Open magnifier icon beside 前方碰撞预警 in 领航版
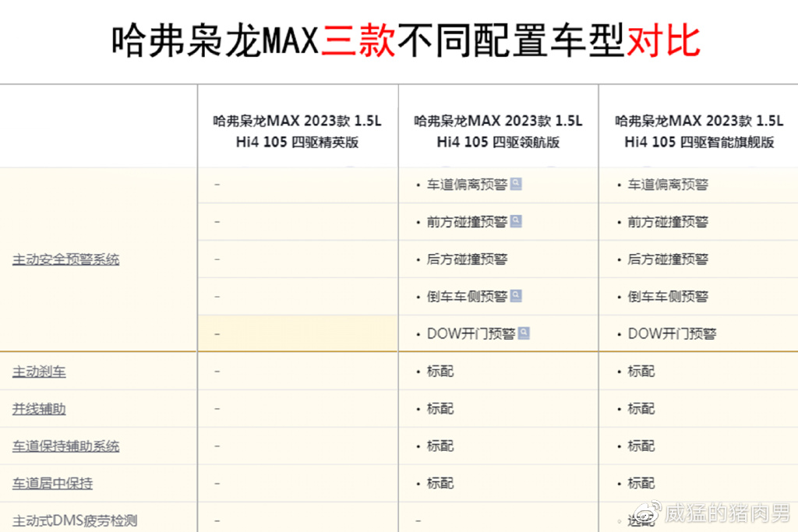 coord(516,220)
